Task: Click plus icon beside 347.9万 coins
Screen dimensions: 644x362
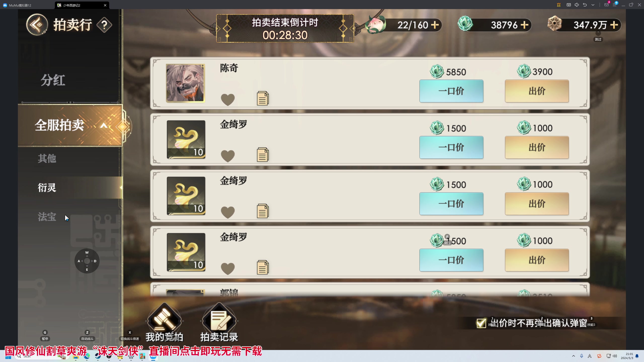Action: [x=614, y=25]
